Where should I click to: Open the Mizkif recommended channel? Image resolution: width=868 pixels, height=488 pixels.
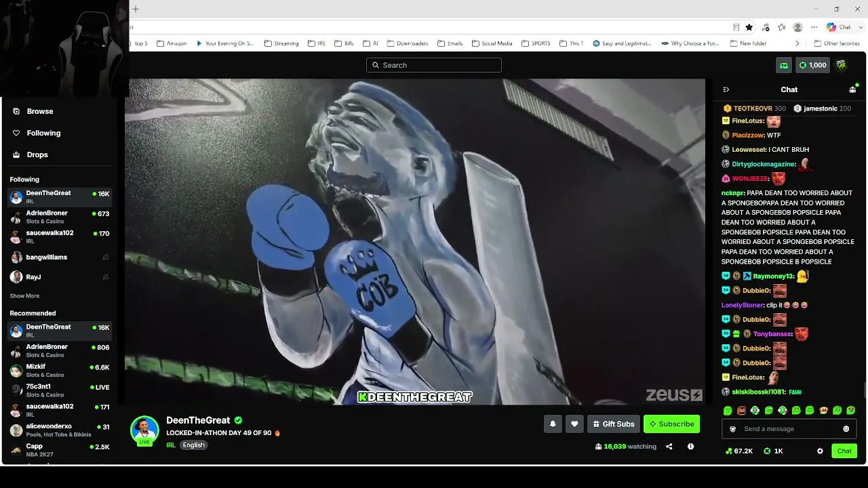click(60, 371)
